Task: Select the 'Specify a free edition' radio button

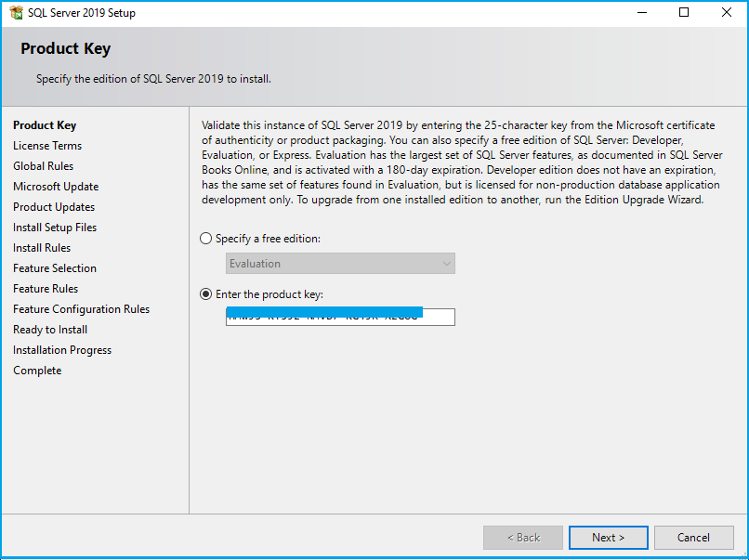Action: pos(206,239)
